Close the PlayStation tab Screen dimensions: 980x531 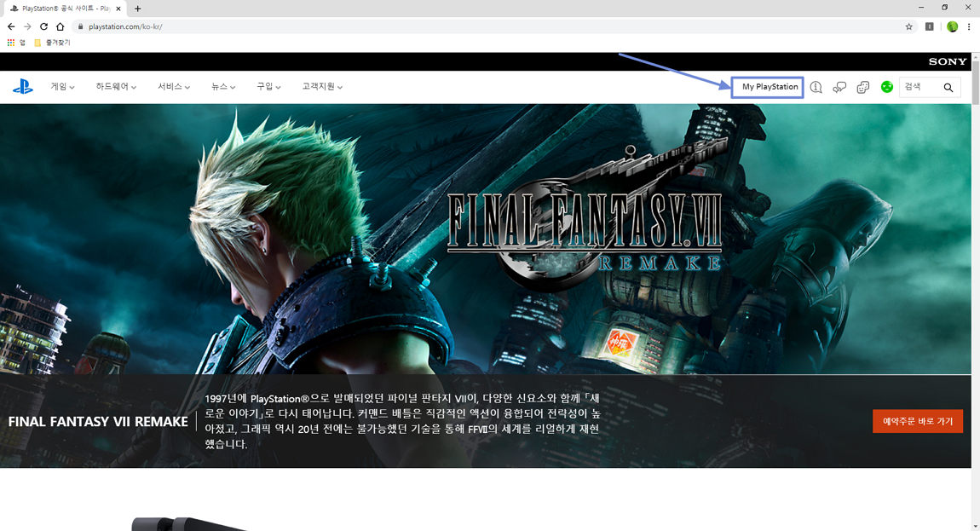pos(118,9)
